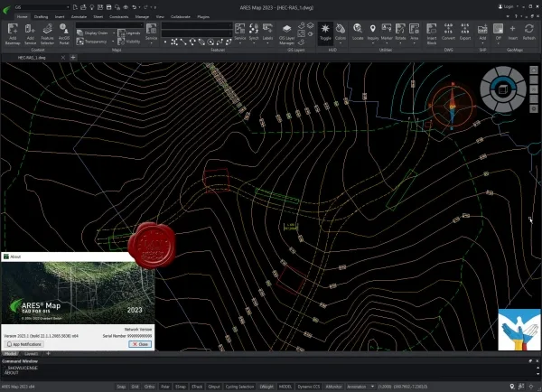Toggle QInput in the status bar
The width and height of the screenshot is (542, 392).
pos(214,387)
